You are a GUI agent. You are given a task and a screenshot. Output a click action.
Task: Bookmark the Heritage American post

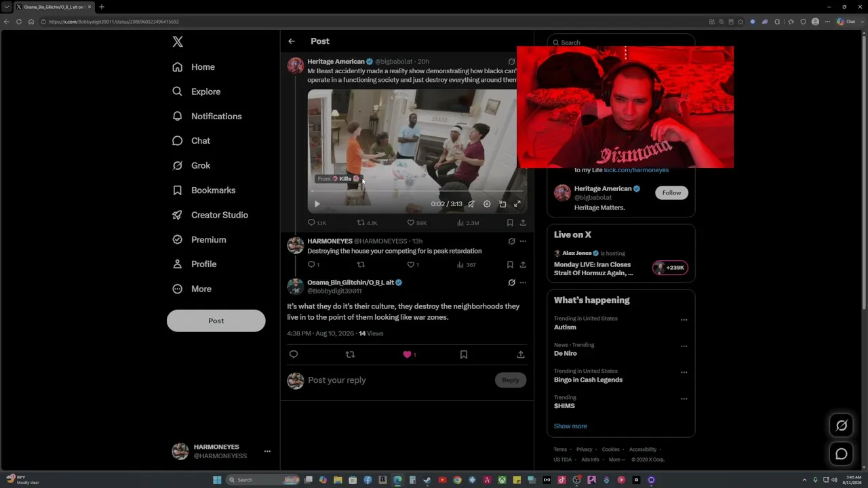coord(510,222)
